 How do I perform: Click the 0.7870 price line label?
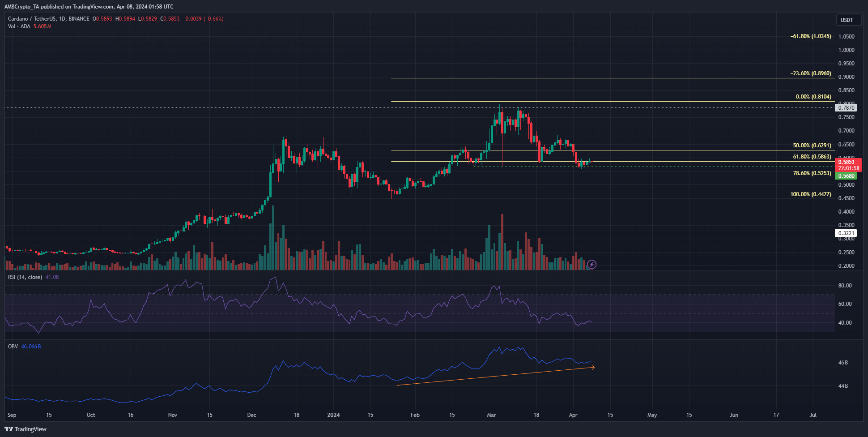coord(847,108)
